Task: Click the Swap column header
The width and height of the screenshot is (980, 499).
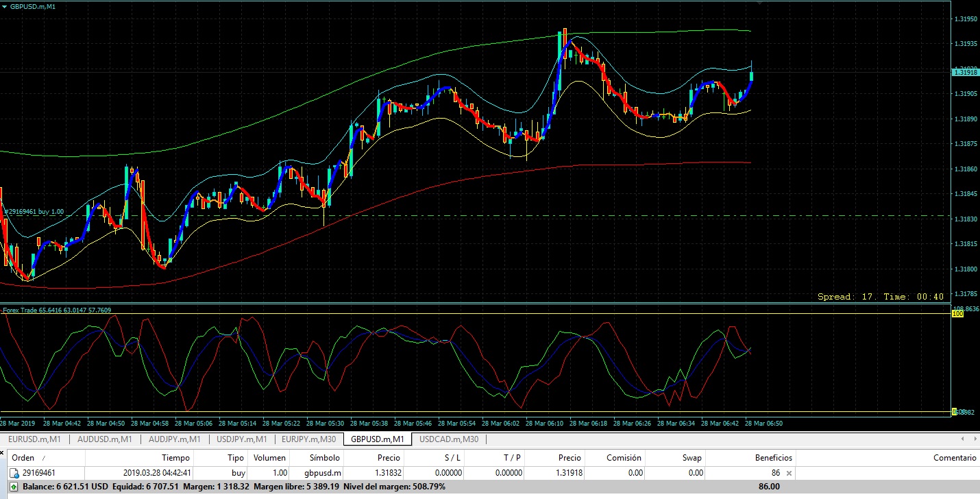Action: 676,458
